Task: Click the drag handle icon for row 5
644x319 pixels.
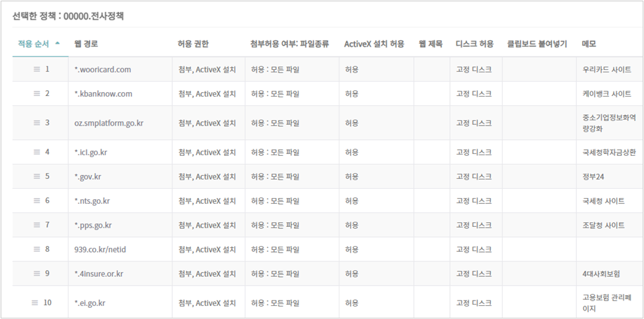Action: click(37, 176)
